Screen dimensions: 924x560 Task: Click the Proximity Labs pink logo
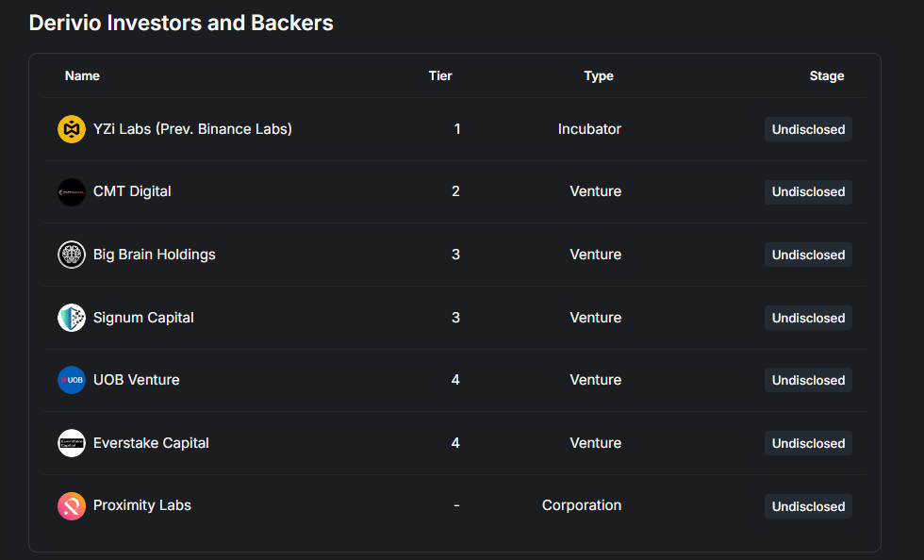(72, 506)
